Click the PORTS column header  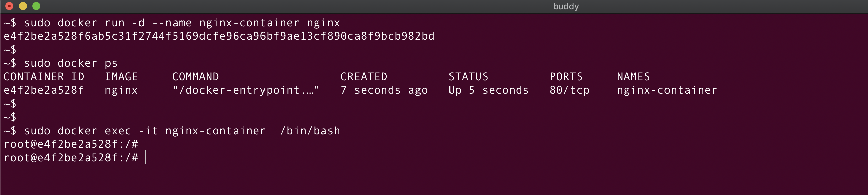point(566,77)
